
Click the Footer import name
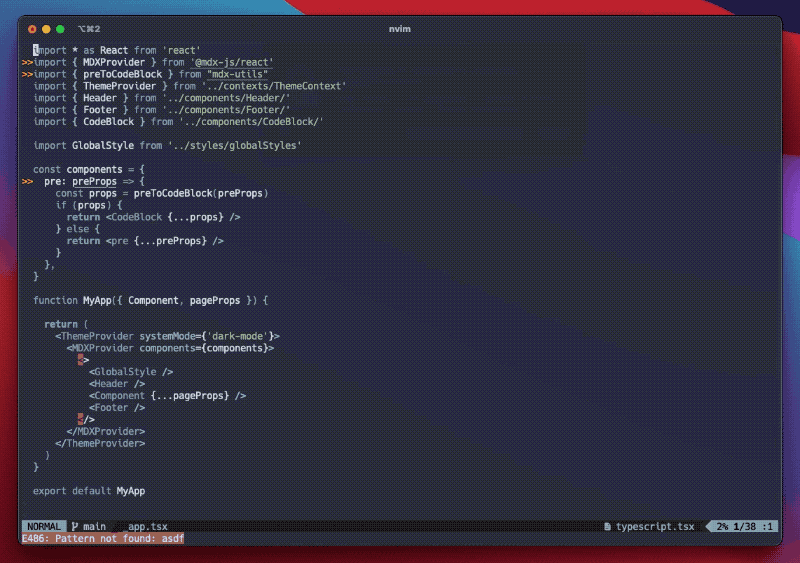[x=100, y=110]
